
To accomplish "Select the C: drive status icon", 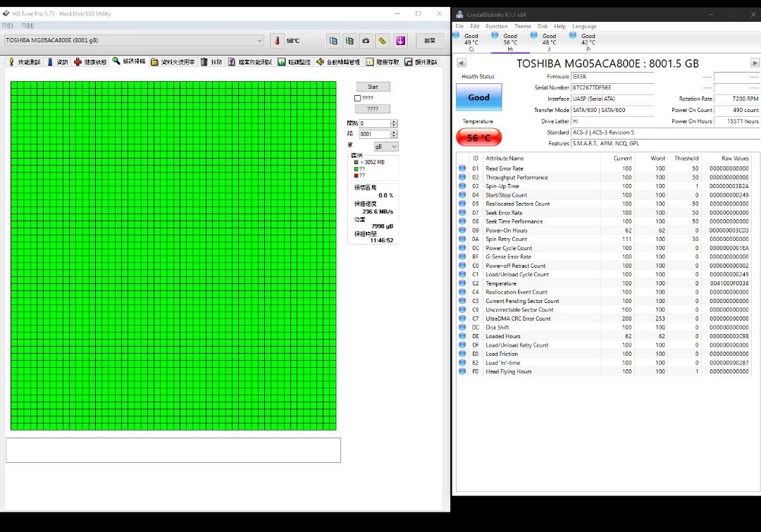I will pyautogui.click(x=457, y=35).
